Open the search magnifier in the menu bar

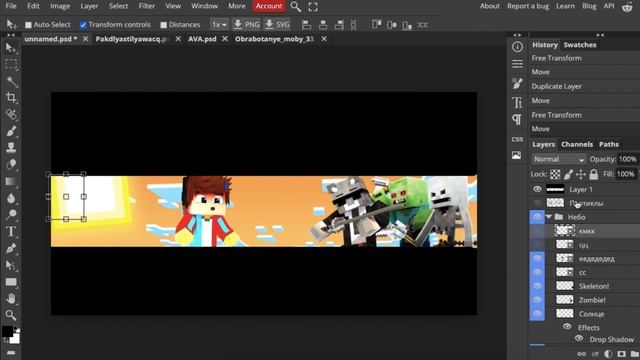tap(296, 7)
